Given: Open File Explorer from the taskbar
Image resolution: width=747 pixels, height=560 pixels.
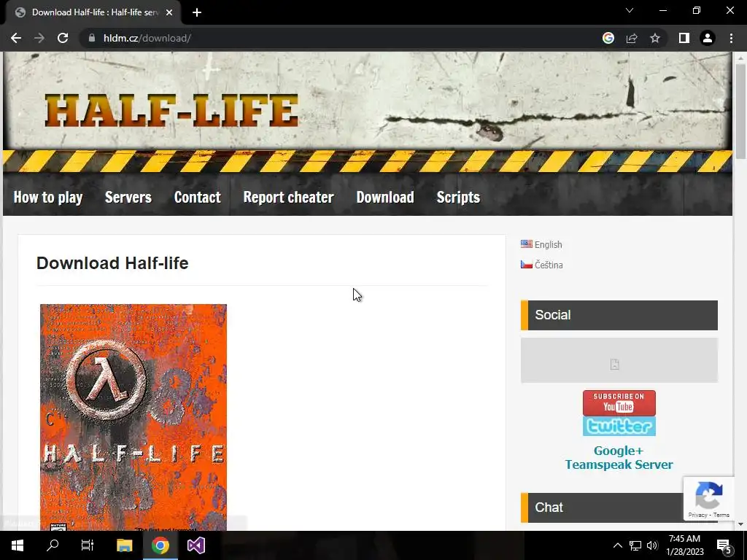Looking at the screenshot, I should [x=124, y=545].
